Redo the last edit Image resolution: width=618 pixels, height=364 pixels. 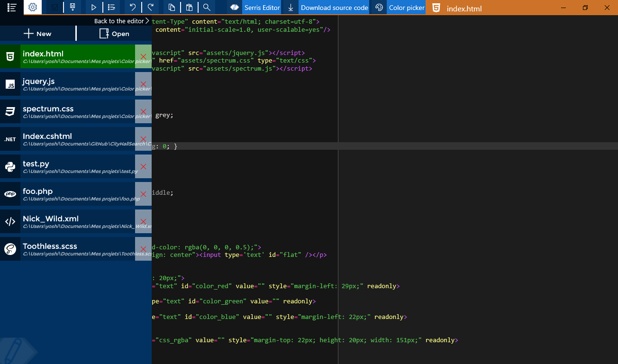[x=151, y=7]
